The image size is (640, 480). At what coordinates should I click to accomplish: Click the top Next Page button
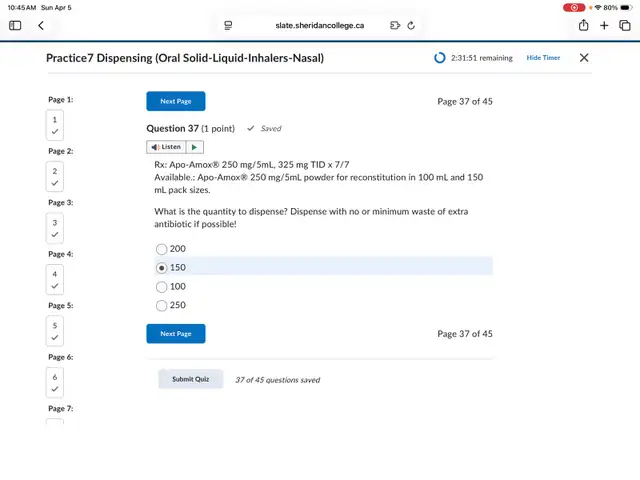(176, 101)
